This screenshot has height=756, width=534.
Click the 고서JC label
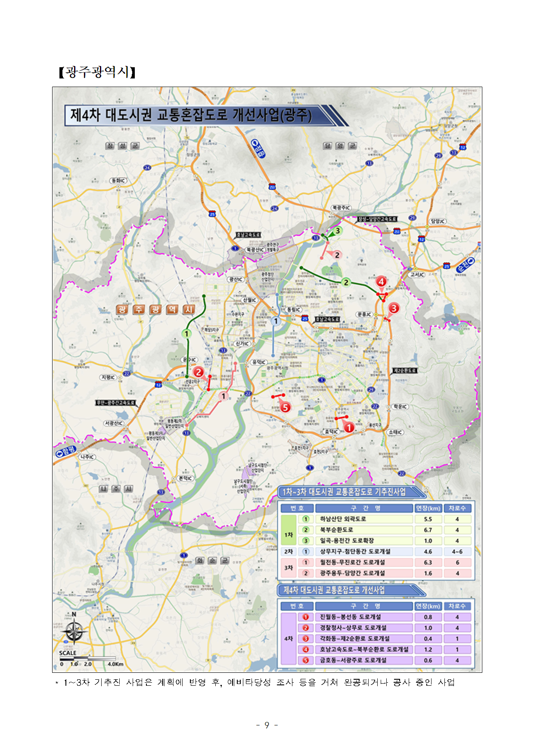(417, 275)
